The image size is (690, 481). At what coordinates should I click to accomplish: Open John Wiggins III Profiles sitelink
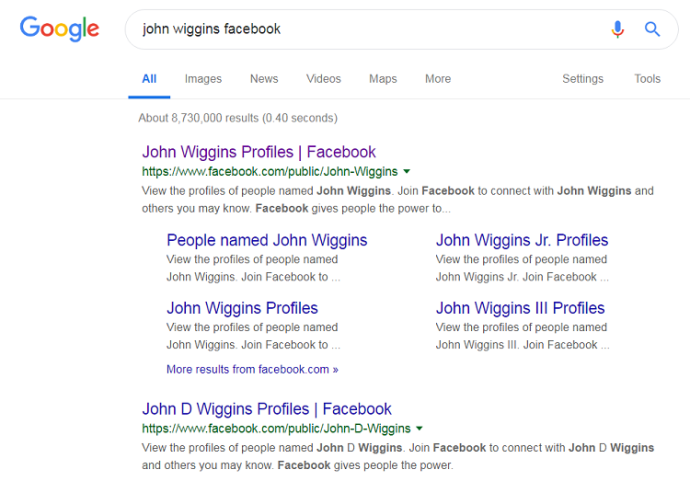pos(520,308)
